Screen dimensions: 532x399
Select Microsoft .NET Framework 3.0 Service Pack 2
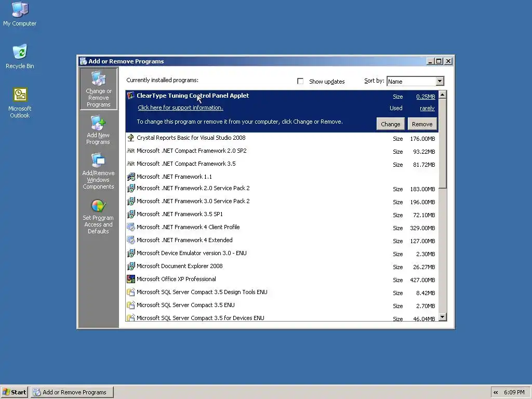click(x=282, y=201)
